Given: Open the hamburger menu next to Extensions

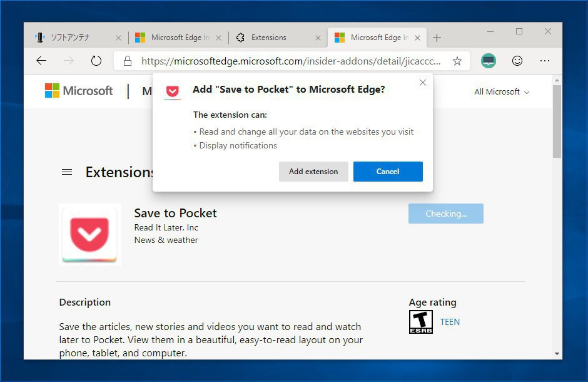Looking at the screenshot, I should click(67, 172).
